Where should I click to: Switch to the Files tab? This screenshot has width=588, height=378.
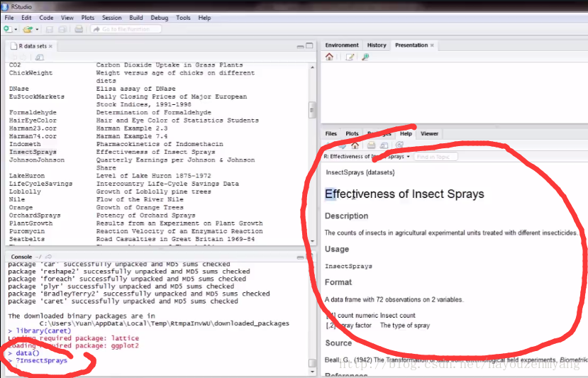(331, 133)
